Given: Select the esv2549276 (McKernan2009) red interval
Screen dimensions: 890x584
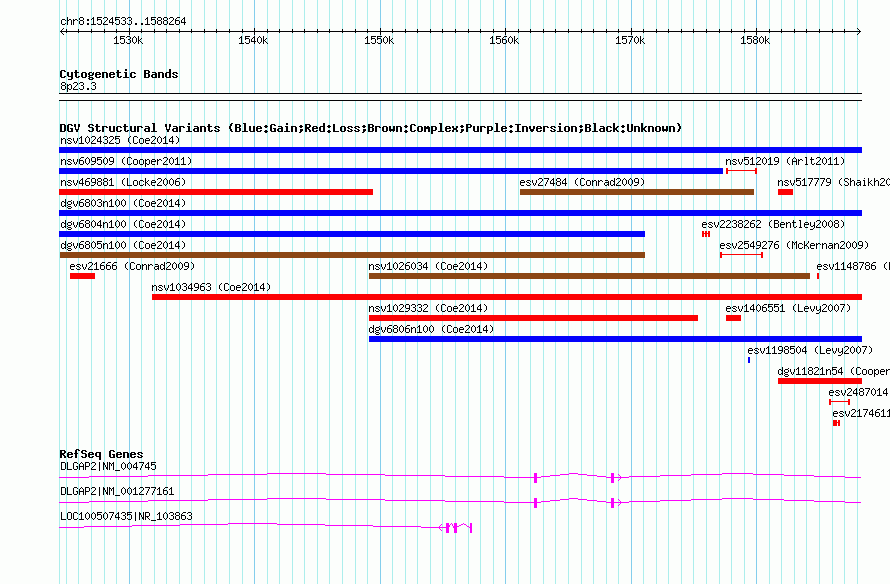Looking at the screenshot, I should [741, 255].
